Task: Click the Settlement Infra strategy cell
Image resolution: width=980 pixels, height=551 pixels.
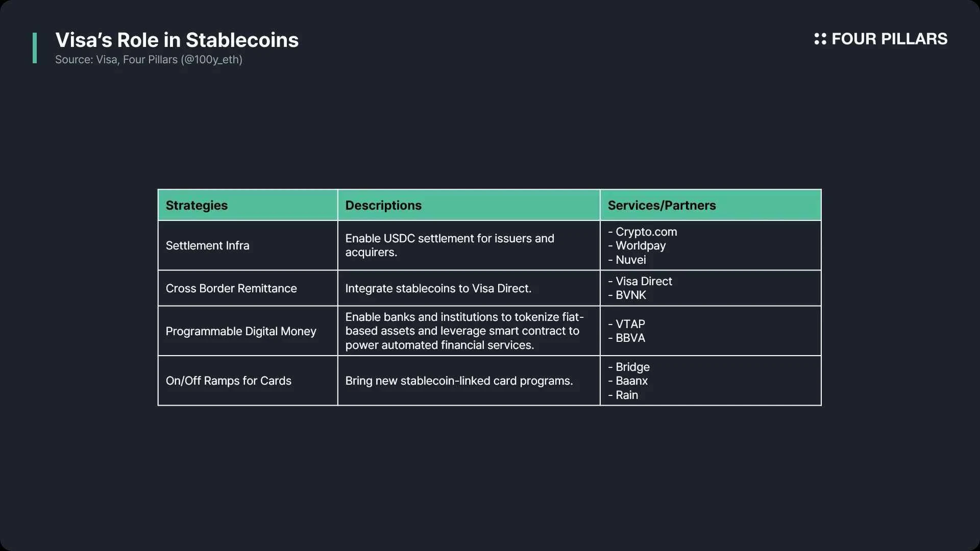Action: tap(207, 245)
